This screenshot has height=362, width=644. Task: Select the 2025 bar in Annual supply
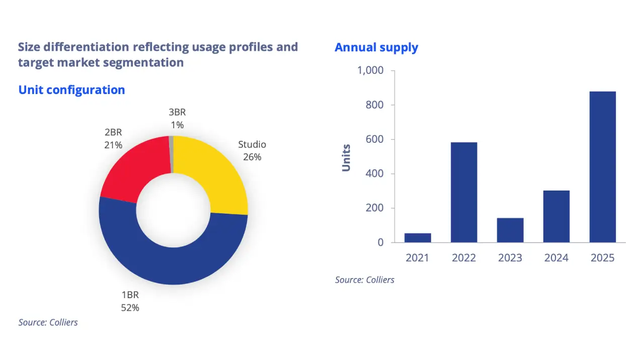(602, 166)
